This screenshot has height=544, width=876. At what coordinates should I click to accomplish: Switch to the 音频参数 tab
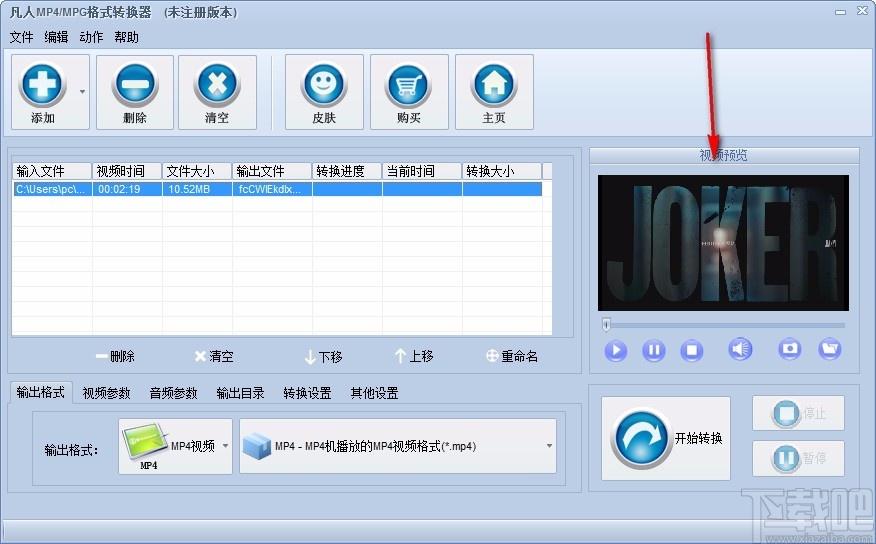point(173,393)
